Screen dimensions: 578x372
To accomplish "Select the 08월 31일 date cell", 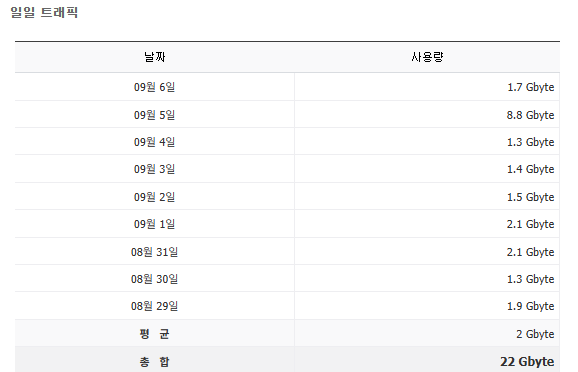I will coord(154,252).
